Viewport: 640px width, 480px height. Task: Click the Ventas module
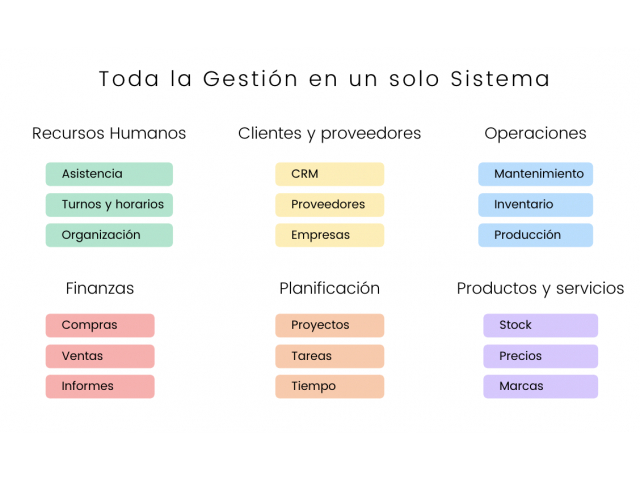point(100,356)
